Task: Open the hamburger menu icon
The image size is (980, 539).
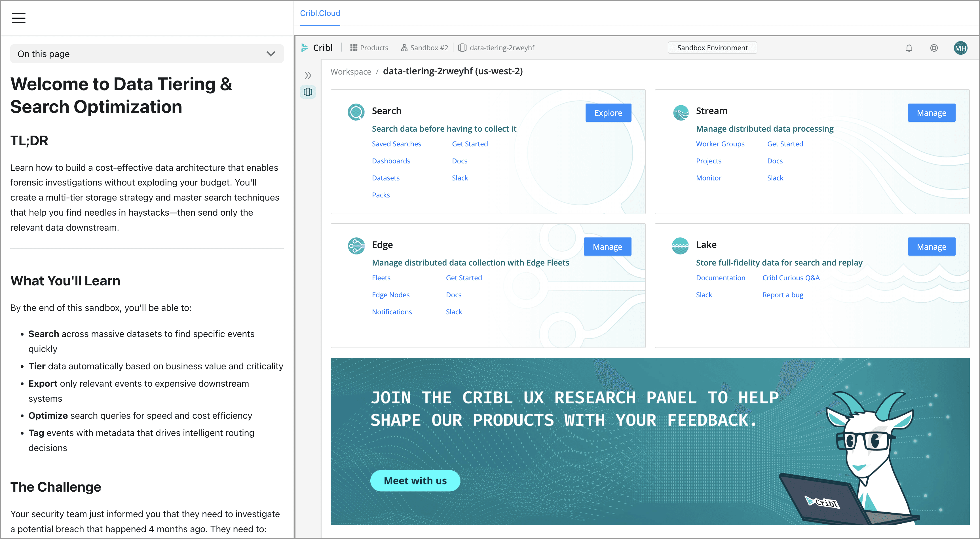Action: (x=18, y=18)
